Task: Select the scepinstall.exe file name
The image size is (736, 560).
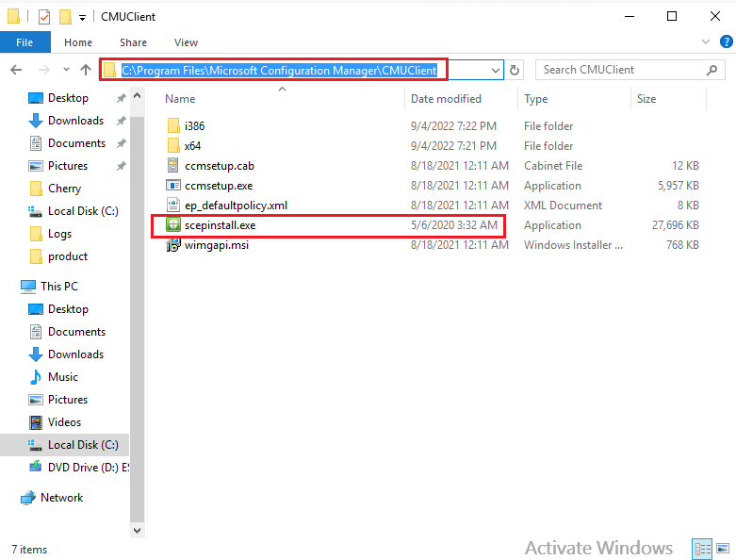Action: pos(221,225)
